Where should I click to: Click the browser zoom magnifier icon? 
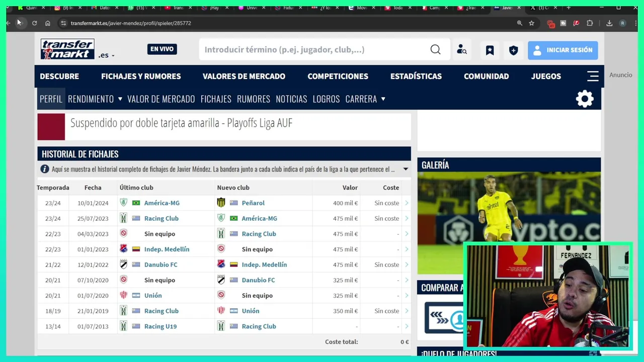(x=519, y=23)
